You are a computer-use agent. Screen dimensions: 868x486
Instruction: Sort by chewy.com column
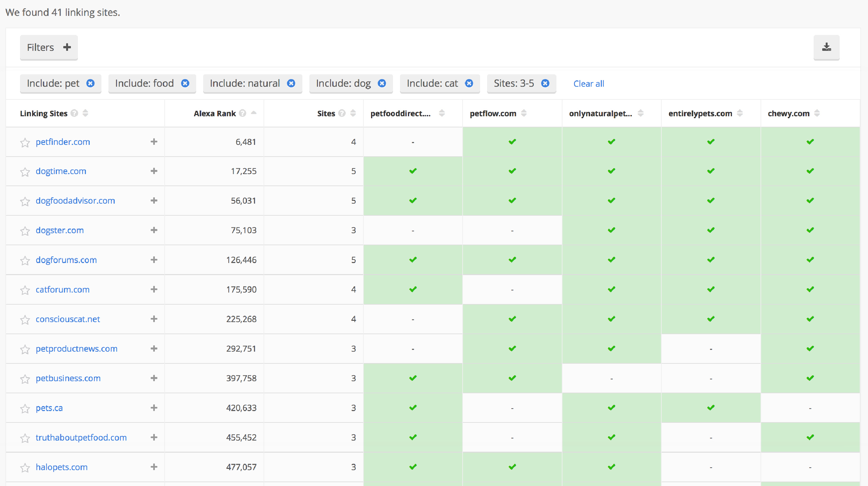817,113
